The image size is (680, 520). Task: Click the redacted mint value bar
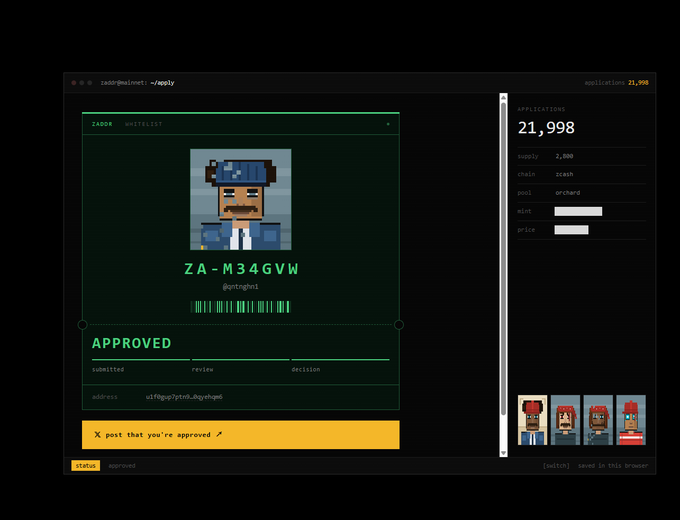coord(578,211)
